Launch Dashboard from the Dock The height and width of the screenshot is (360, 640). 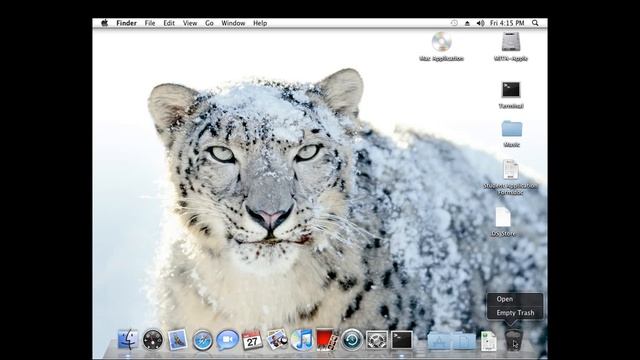coord(153,340)
